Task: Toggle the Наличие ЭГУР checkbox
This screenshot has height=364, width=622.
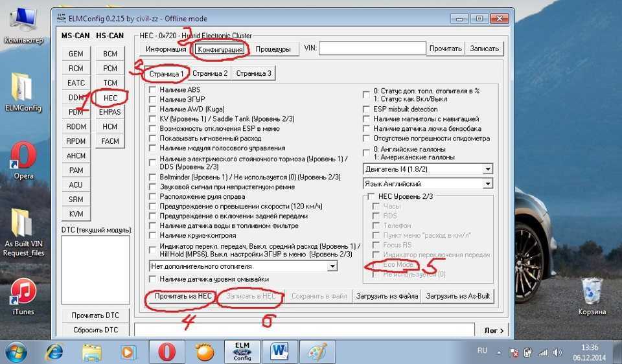Action: pos(152,99)
